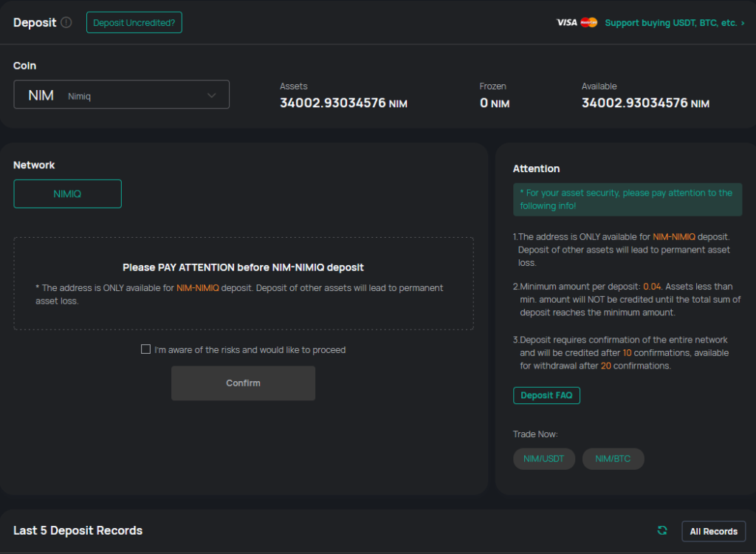This screenshot has width=756, height=554.
Task: Open the NIM/USDT trading pair
Action: click(543, 459)
